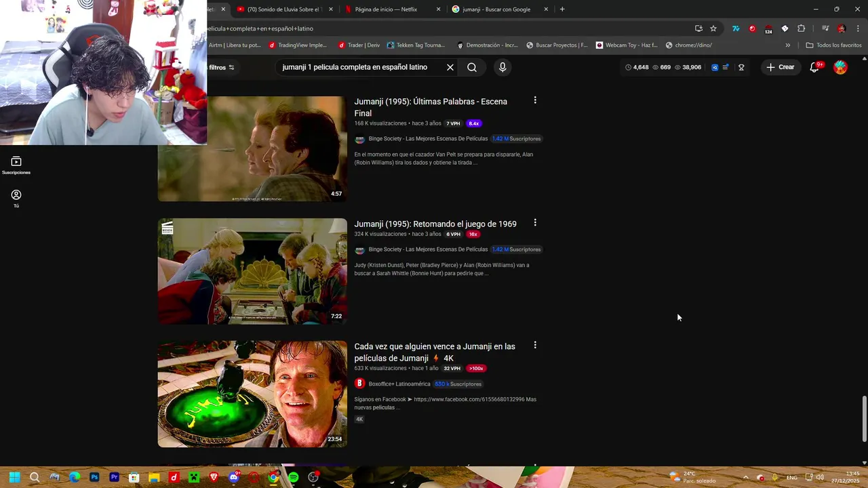
Task: Open Brave browser from the taskbar
Action: click(214, 477)
